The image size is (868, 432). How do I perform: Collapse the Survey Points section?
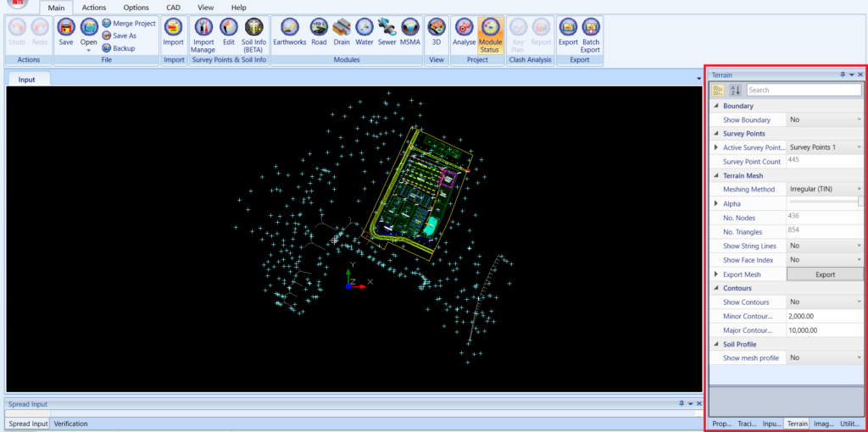pos(716,133)
